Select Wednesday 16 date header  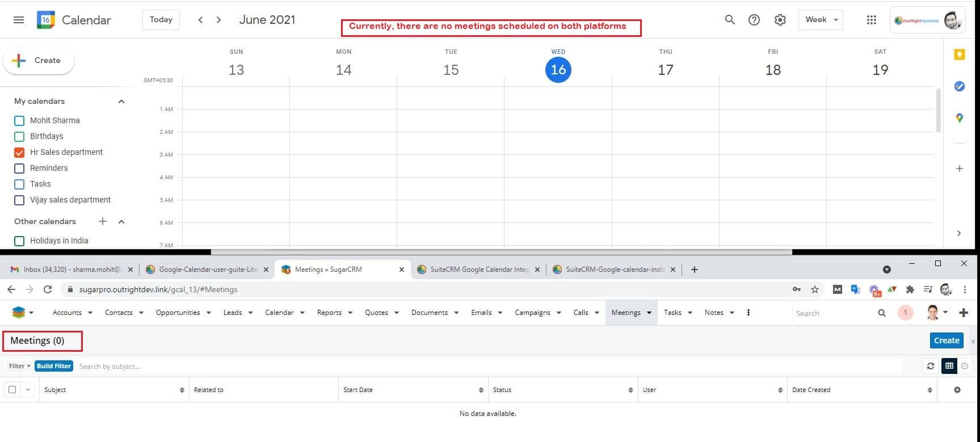tap(558, 70)
